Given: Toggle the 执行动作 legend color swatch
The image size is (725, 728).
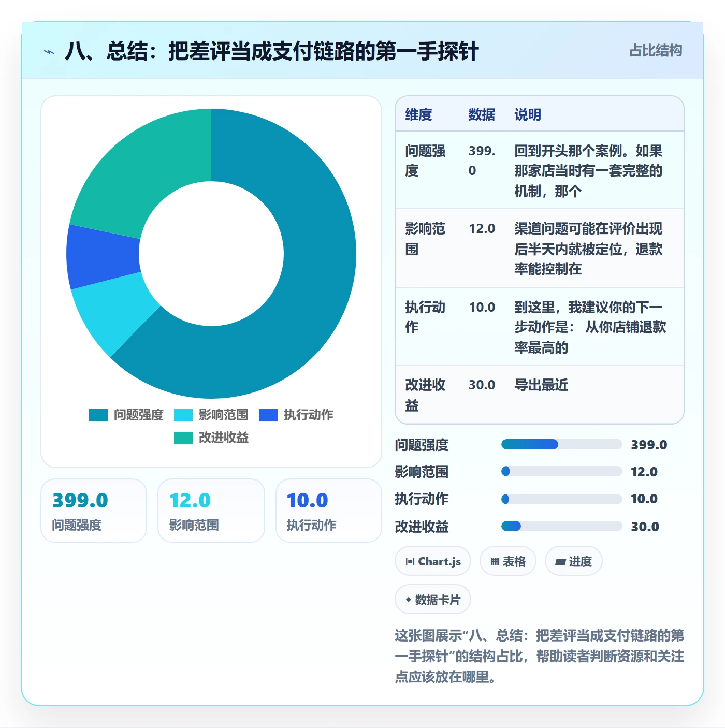Looking at the screenshot, I should [268, 415].
